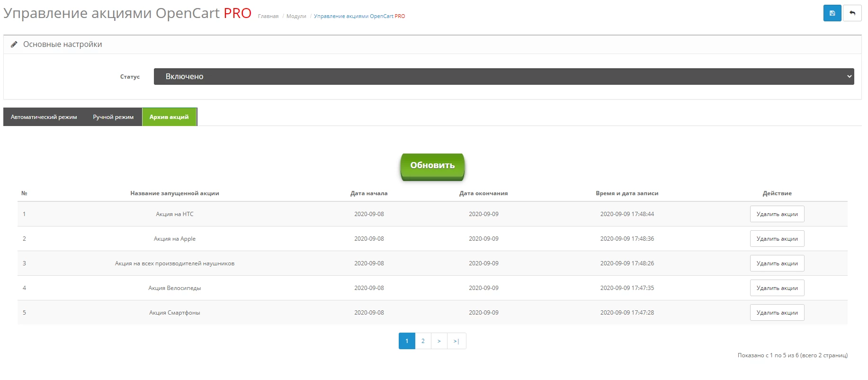Go to pagination page 2
The width and height of the screenshot is (868, 380).
pyautogui.click(x=423, y=341)
